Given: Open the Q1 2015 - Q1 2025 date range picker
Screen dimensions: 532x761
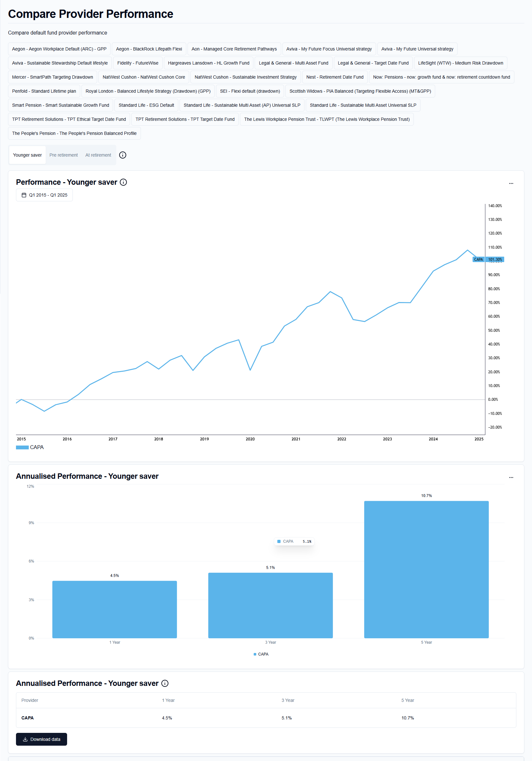Looking at the screenshot, I should point(44,195).
